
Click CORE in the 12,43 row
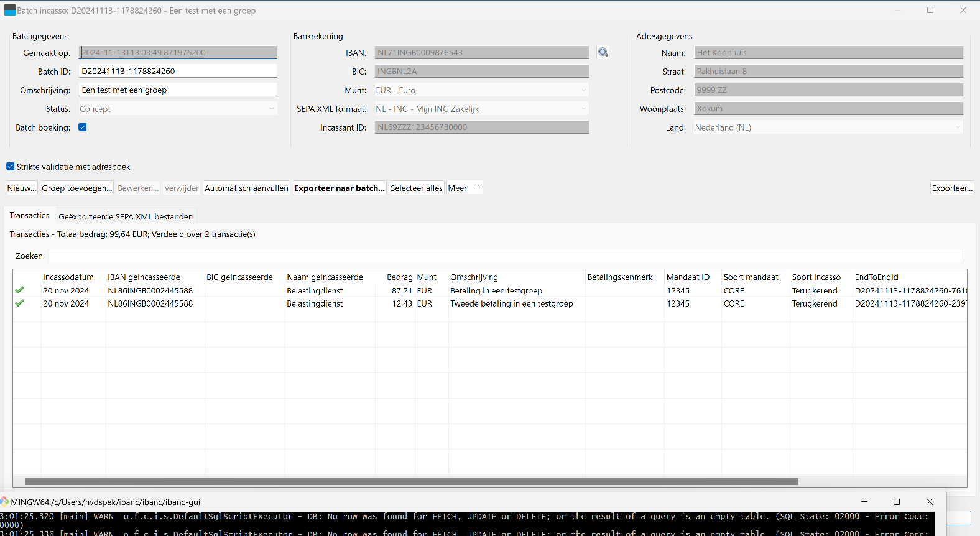(734, 304)
